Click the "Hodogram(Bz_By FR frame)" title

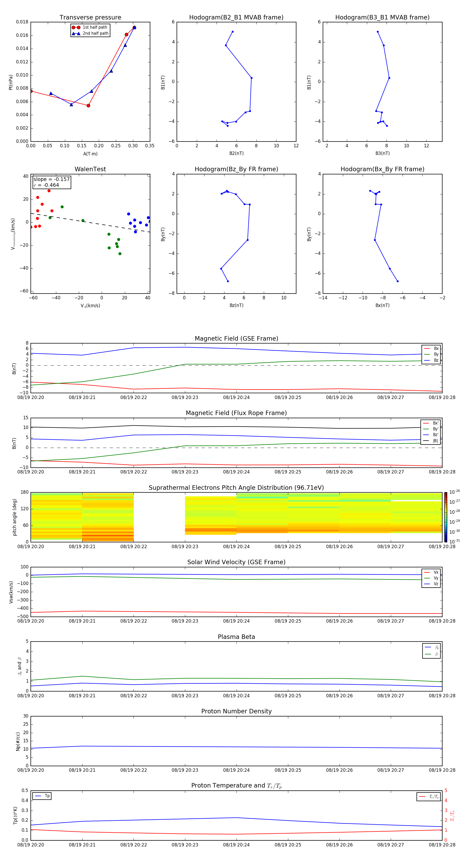click(x=236, y=169)
